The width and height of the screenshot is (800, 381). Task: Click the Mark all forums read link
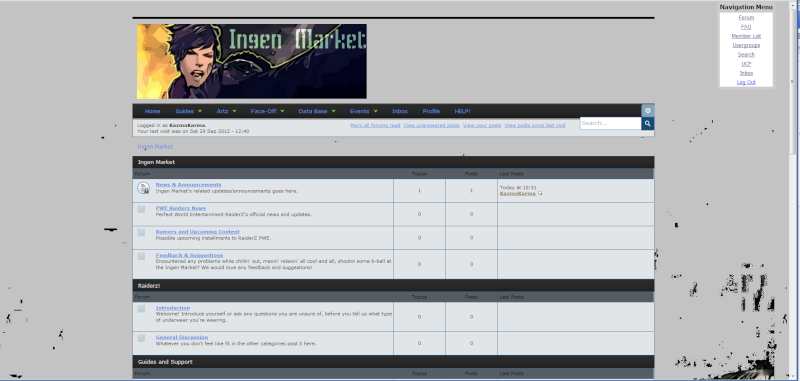(x=375, y=125)
